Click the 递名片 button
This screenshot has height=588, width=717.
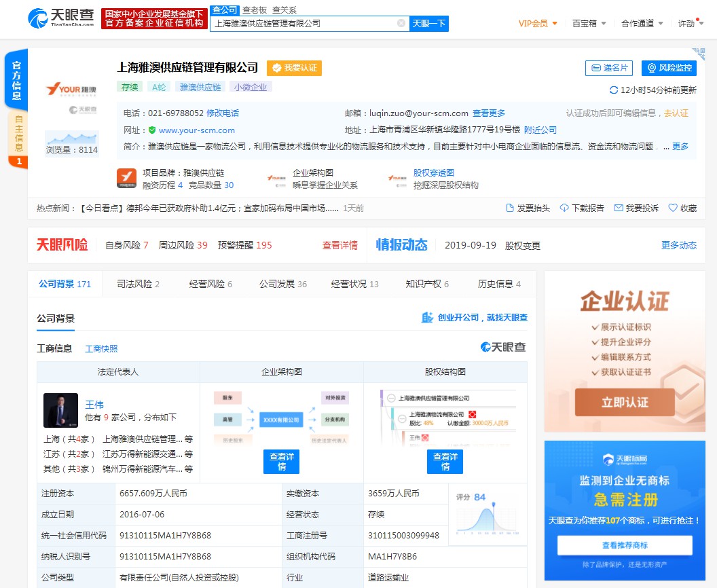609,68
